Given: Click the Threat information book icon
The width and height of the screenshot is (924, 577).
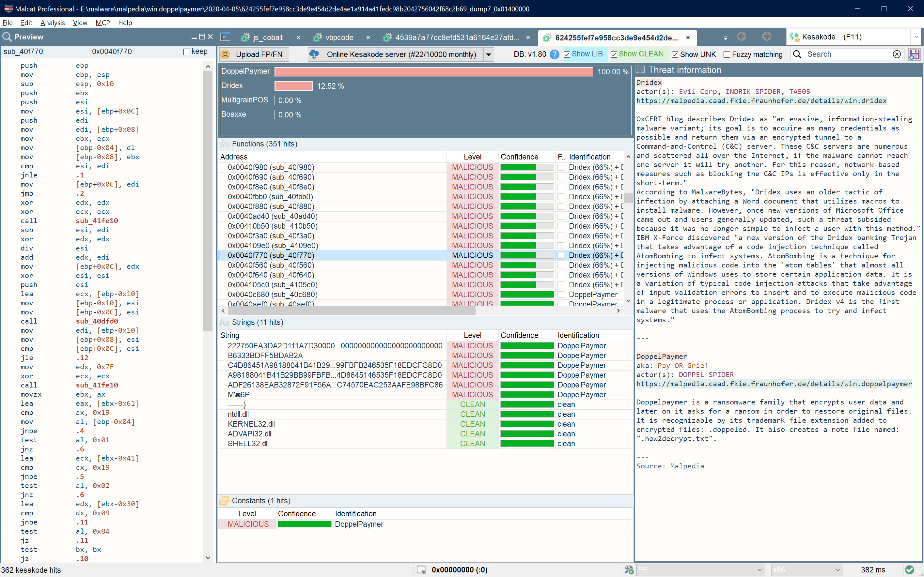Looking at the screenshot, I should (x=640, y=70).
